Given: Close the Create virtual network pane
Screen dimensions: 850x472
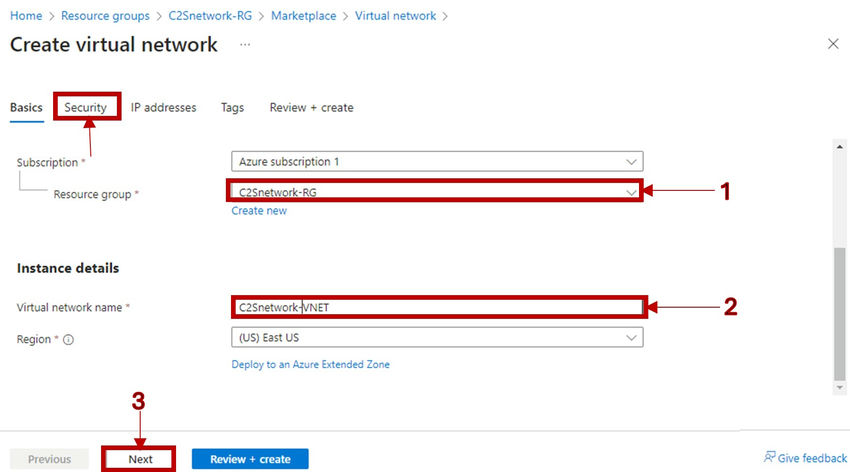Looking at the screenshot, I should (x=833, y=45).
